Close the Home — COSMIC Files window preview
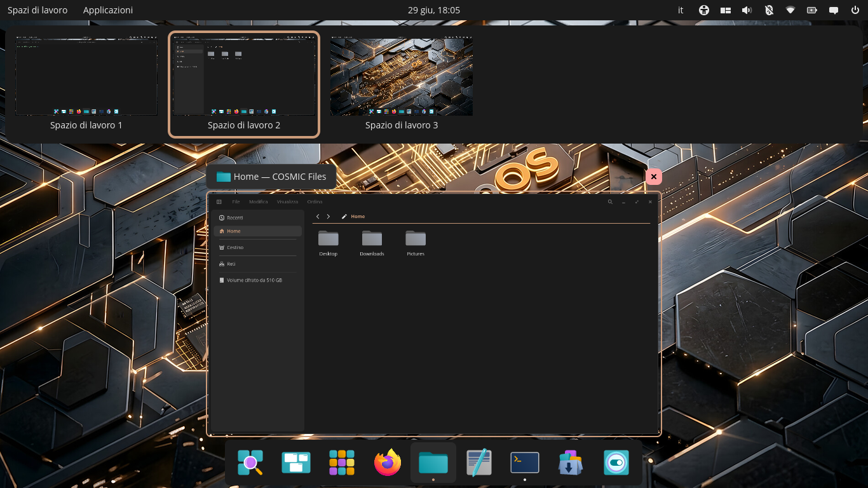Image resolution: width=868 pixels, height=488 pixels. [x=654, y=177]
